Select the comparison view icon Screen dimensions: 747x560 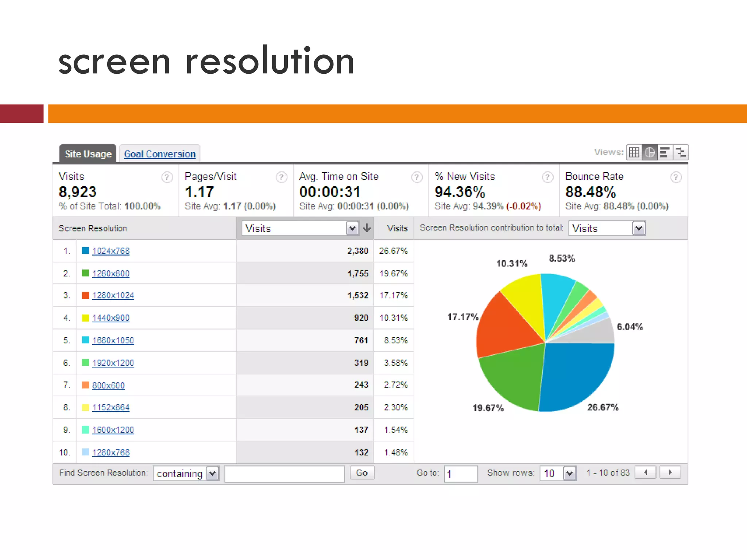click(x=681, y=152)
